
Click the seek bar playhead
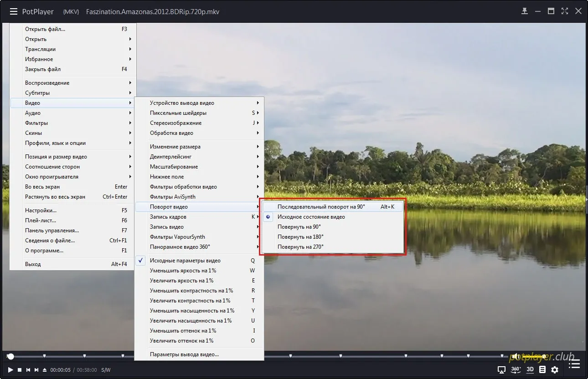(10, 356)
